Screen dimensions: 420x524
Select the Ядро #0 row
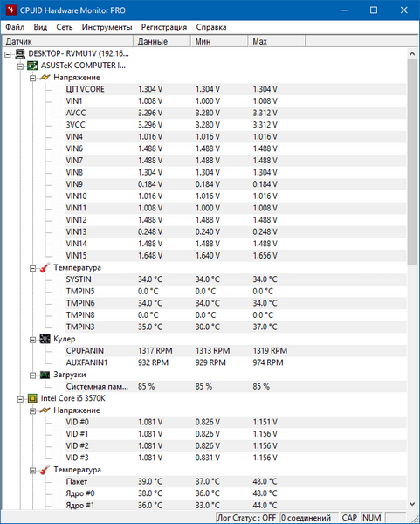(x=235, y=493)
